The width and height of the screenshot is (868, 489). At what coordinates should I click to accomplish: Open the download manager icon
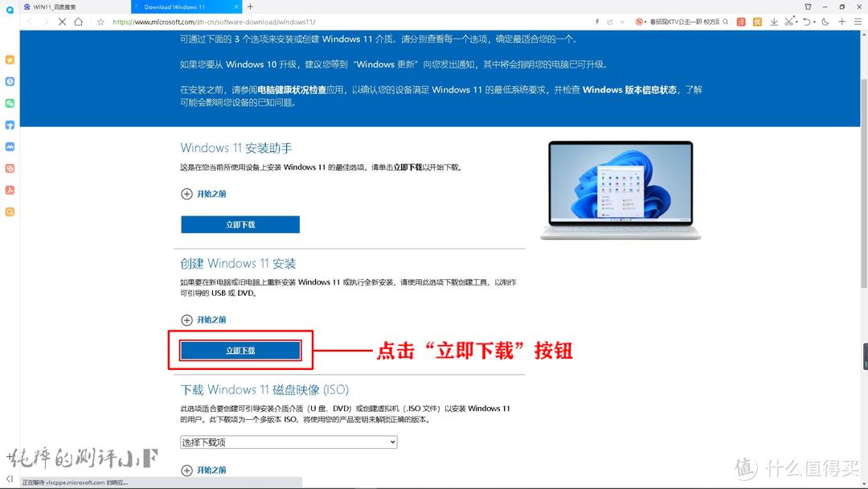coord(775,22)
